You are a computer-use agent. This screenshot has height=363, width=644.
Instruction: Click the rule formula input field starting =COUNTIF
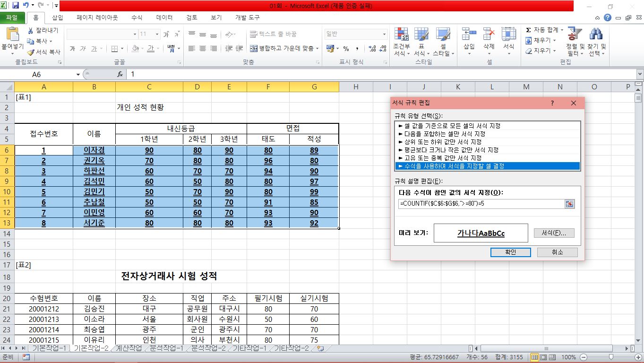[x=481, y=204]
